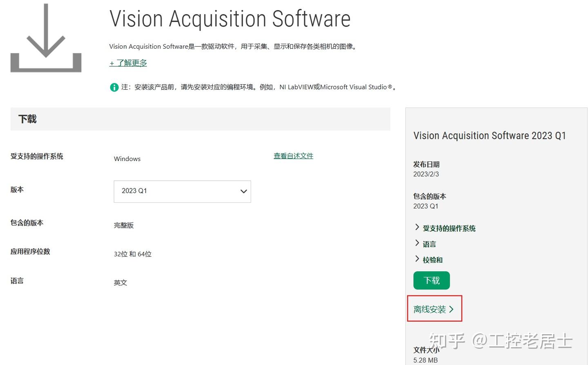The image size is (588, 365).
Task: Click the 5.28 MB file size value
Action: [x=425, y=360]
